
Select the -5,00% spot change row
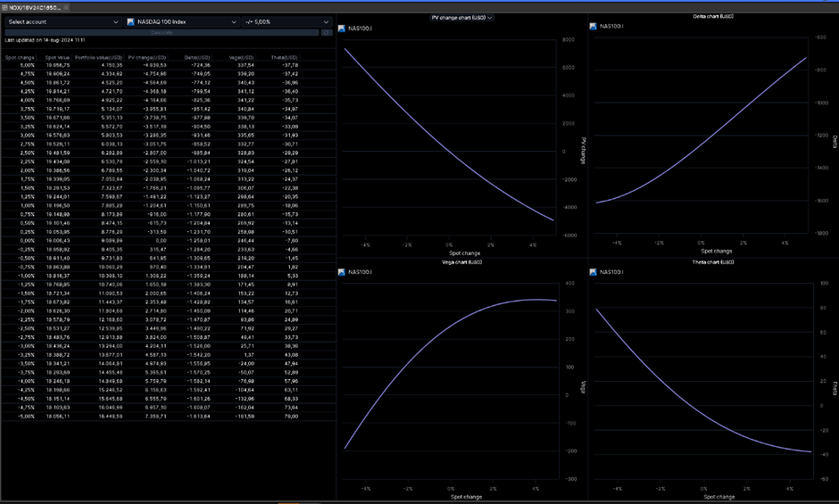pos(161,416)
